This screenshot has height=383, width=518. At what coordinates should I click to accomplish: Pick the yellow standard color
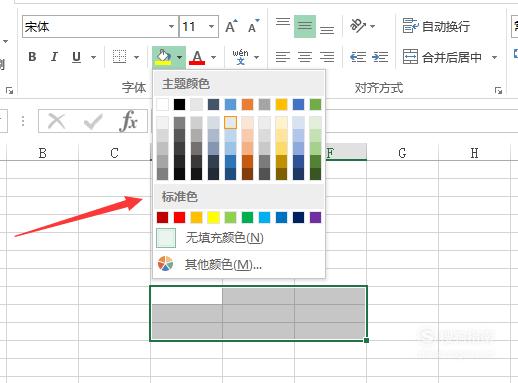(213, 218)
